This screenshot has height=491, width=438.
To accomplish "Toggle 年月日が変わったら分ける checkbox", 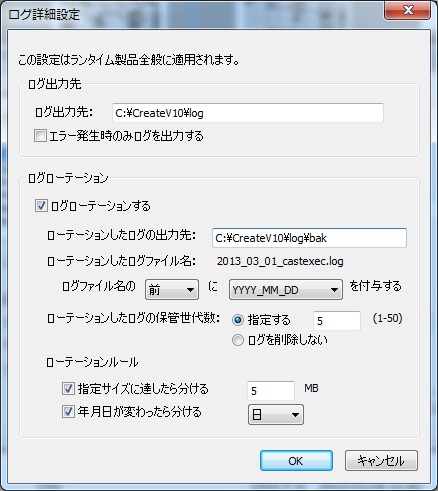I will pos(68,412).
